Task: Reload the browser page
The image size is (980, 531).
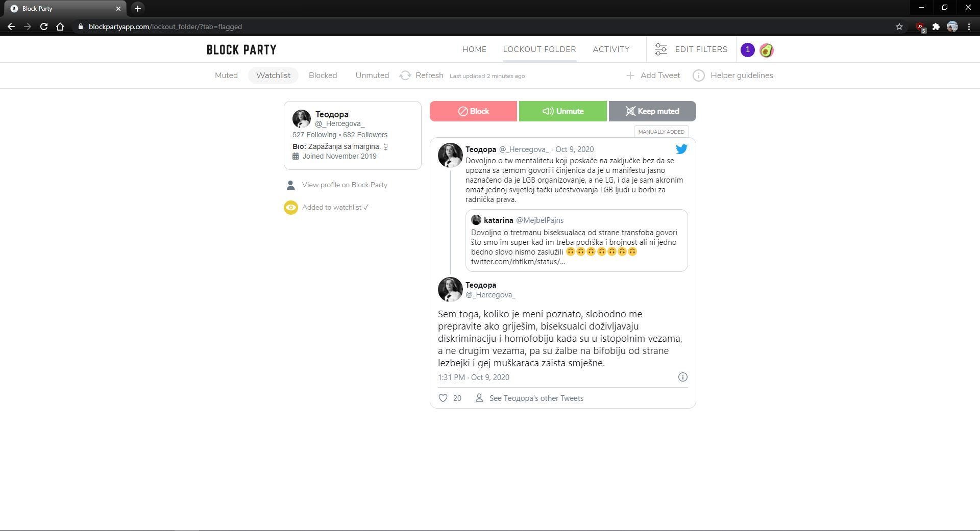Action: 44,27
